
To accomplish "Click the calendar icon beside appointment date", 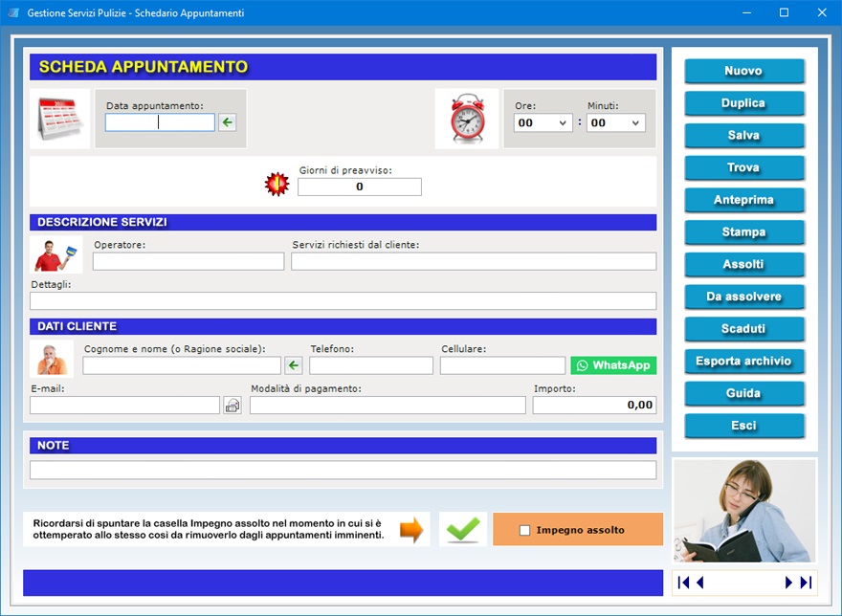I will point(59,119).
